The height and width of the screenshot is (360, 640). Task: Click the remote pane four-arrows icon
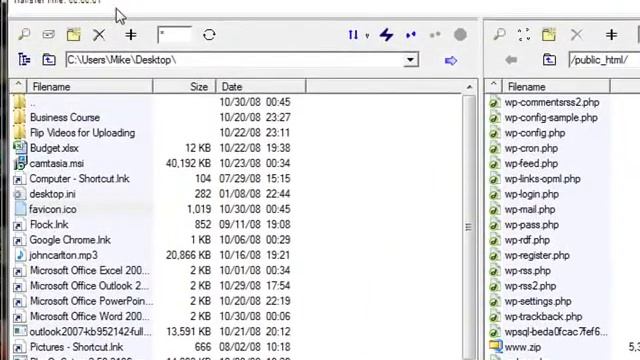pos(524,35)
